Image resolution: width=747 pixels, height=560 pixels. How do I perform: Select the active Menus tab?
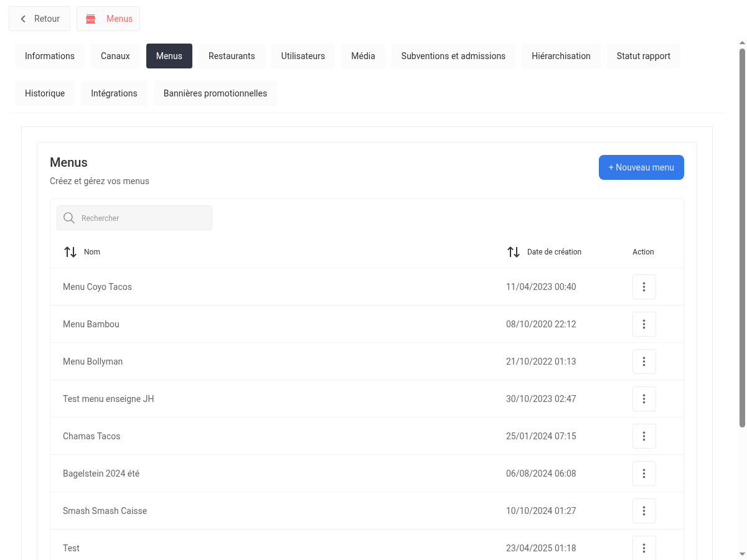(x=169, y=56)
